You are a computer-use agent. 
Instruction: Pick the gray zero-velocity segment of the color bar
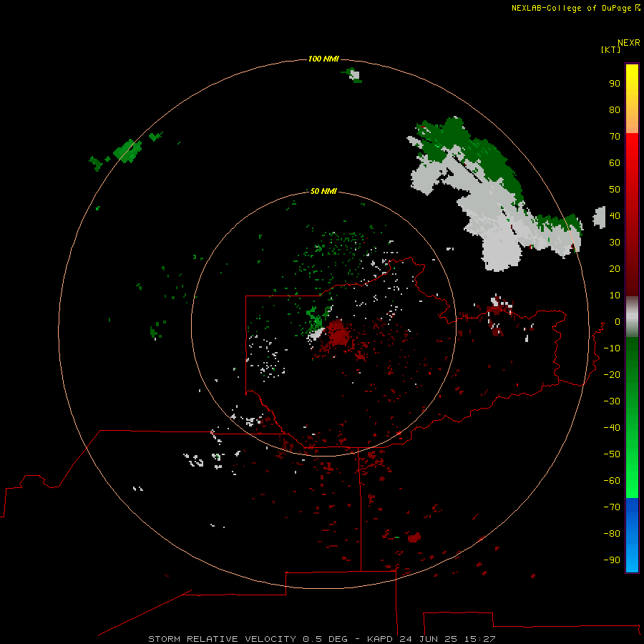(632, 317)
